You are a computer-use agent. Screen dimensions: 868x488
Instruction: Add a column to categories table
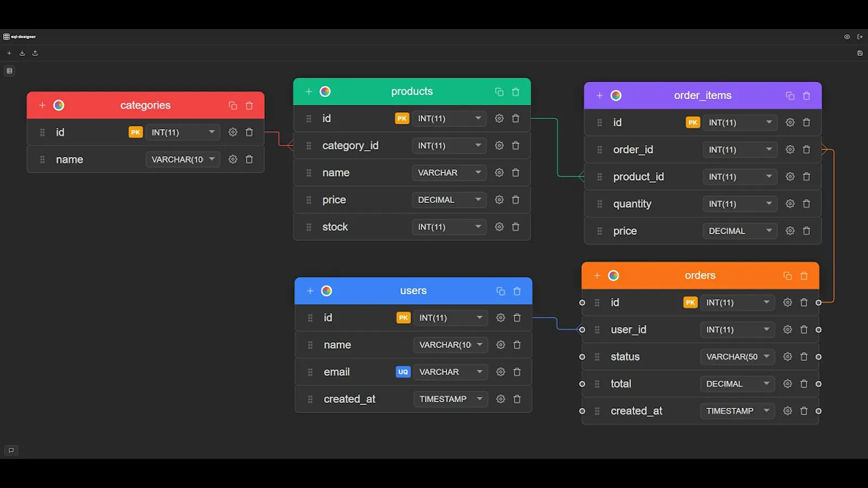pos(42,105)
